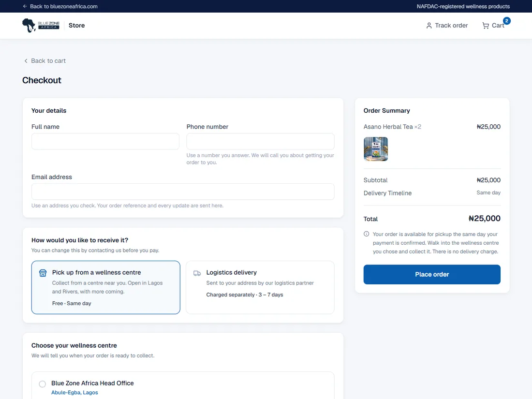The width and height of the screenshot is (532, 399).
Task: Click the Asano Herbal Tea item name
Action: (388, 127)
